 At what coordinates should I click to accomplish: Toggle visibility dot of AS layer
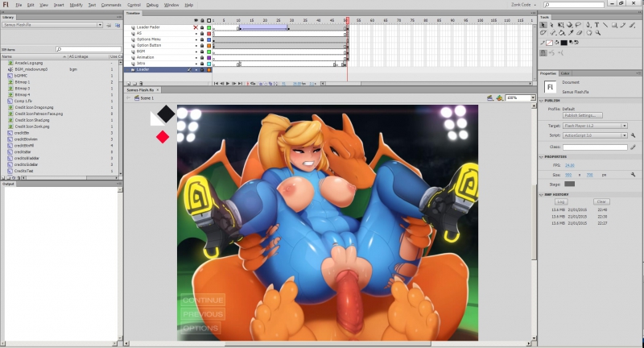click(x=196, y=34)
